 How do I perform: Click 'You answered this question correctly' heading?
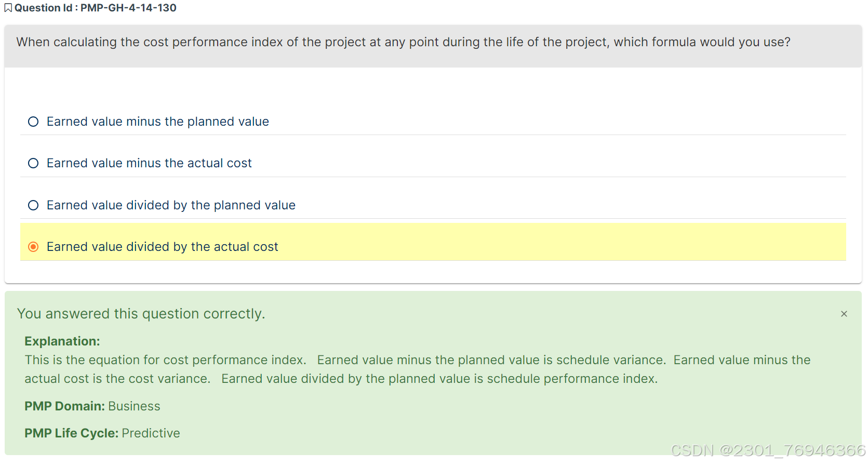click(141, 314)
